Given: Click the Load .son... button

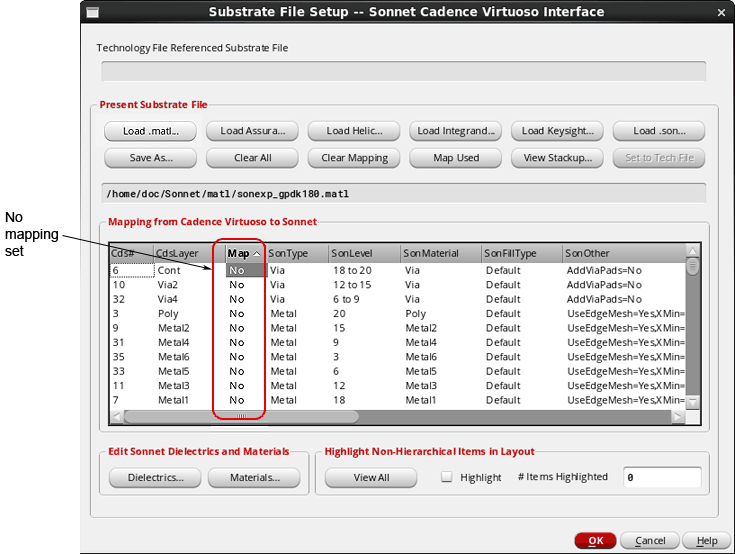Looking at the screenshot, I should pyautogui.click(x=659, y=131).
